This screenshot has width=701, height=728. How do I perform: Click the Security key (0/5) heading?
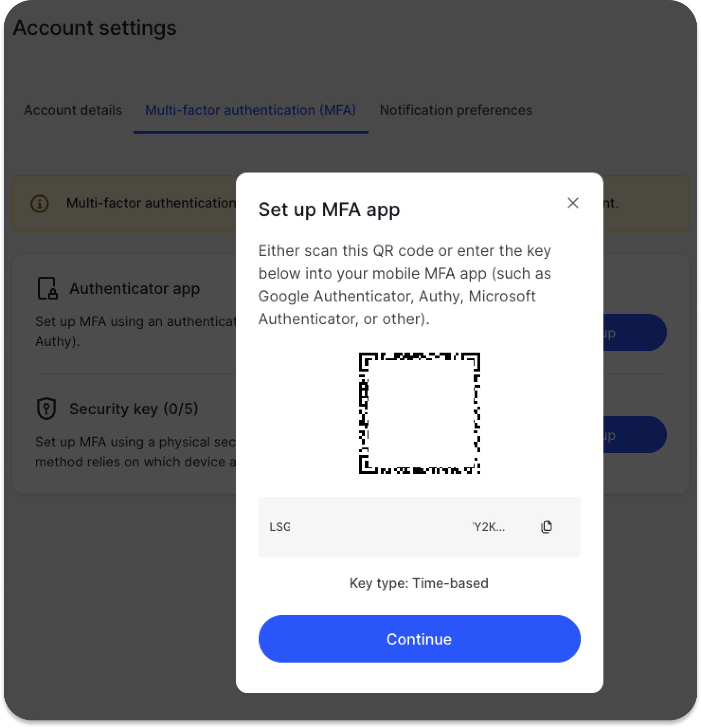(x=134, y=409)
